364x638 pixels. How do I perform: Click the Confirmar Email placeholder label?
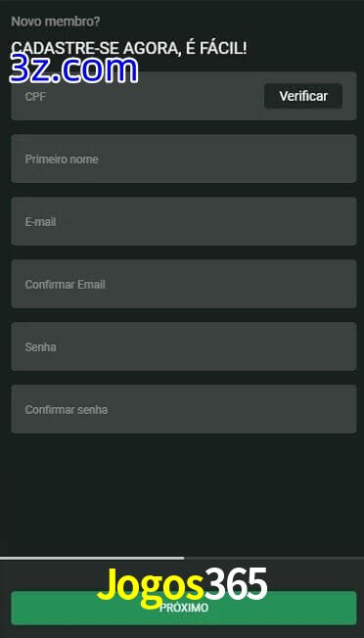[x=66, y=285]
